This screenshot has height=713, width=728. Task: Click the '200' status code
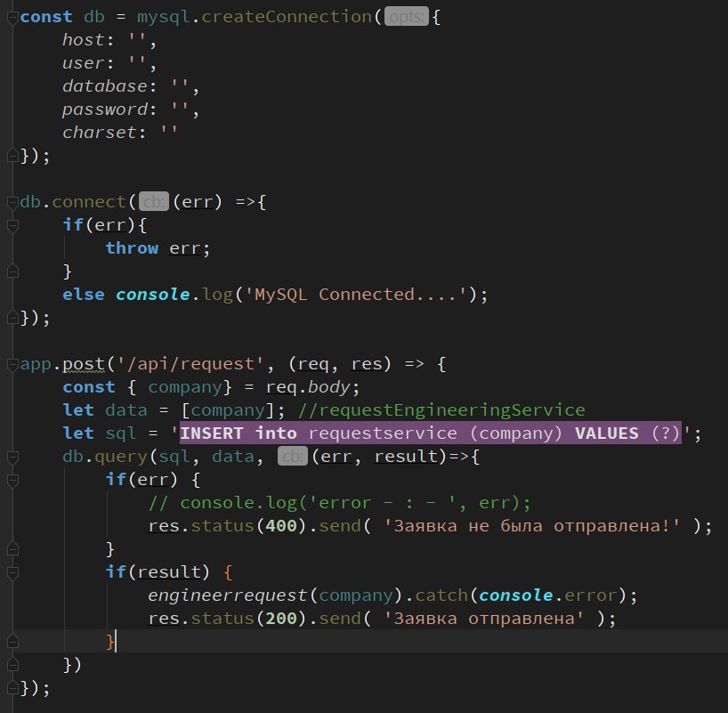[281, 619]
